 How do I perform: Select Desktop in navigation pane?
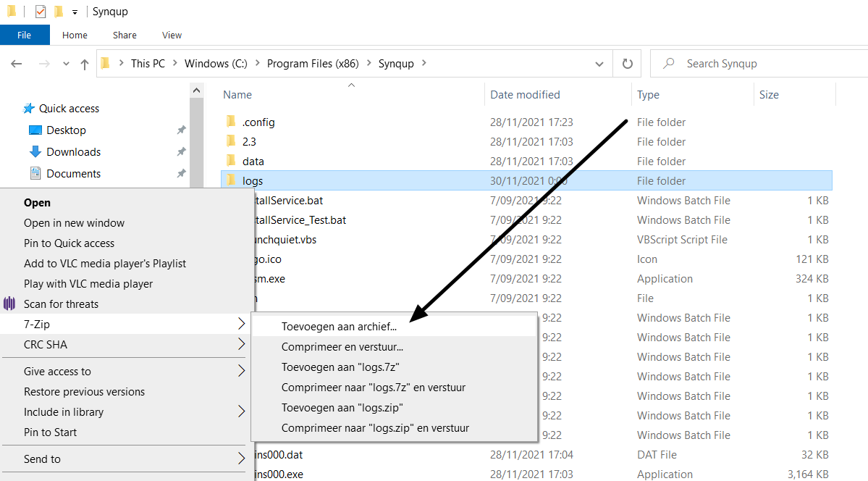(66, 130)
